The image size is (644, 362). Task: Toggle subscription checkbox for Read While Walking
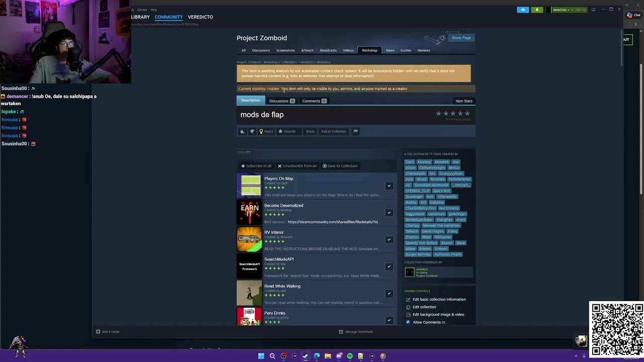(x=389, y=294)
